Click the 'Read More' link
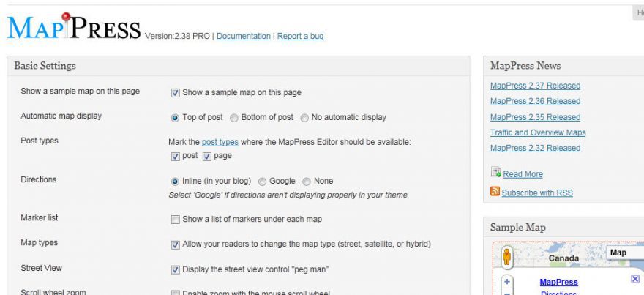This screenshot has width=644, height=295. [x=523, y=174]
